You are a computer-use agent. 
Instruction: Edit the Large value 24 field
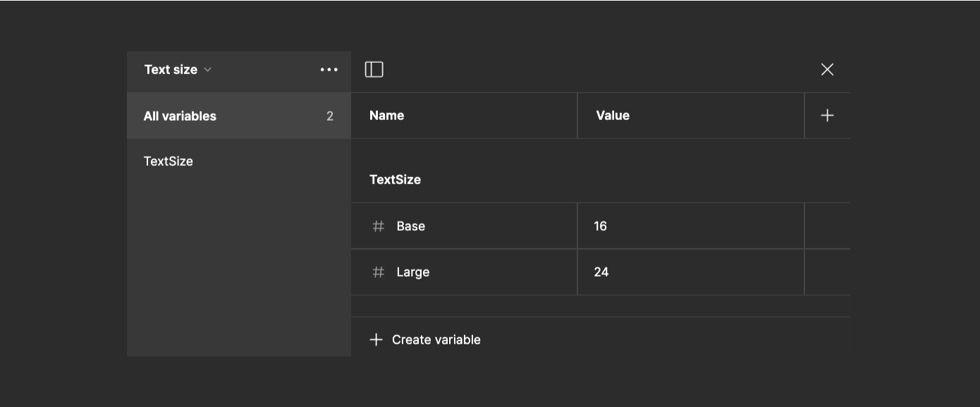(x=691, y=272)
